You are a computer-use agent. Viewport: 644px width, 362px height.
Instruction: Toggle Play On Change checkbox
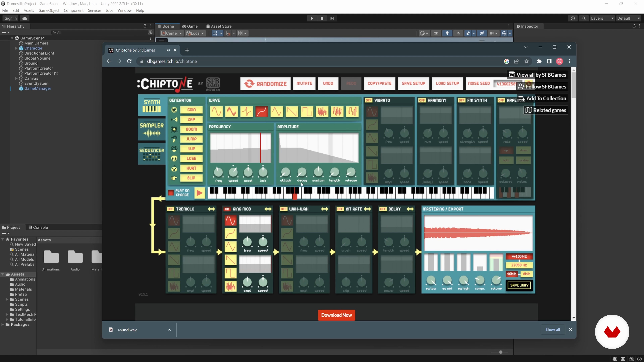171,193
